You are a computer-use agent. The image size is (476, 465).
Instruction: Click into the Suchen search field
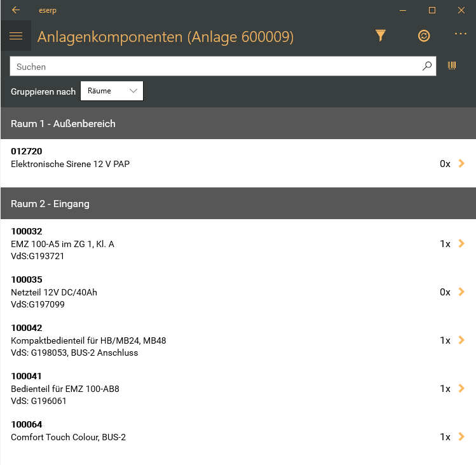coord(216,66)
